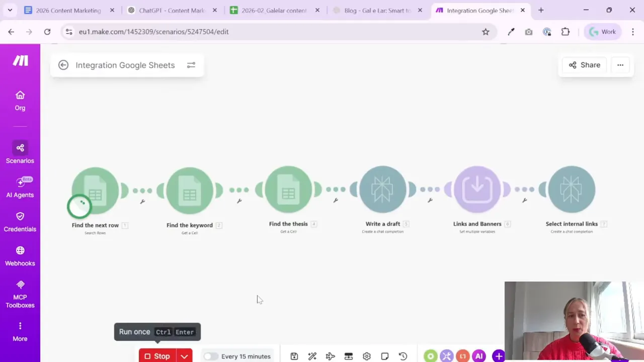Click the purple plus add icon
This screenshot has width=644, height=362.
coord(499,356)
